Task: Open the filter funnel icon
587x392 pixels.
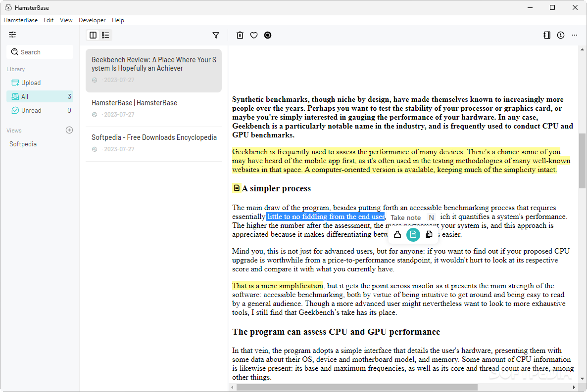Action: [x=216, y=35]
